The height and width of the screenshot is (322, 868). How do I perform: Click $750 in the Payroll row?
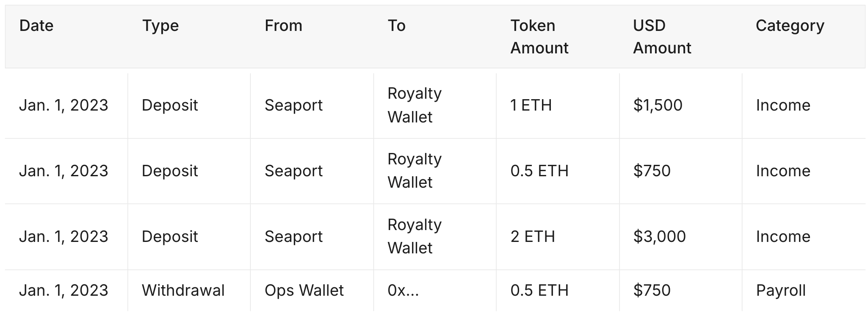[652, 290]
